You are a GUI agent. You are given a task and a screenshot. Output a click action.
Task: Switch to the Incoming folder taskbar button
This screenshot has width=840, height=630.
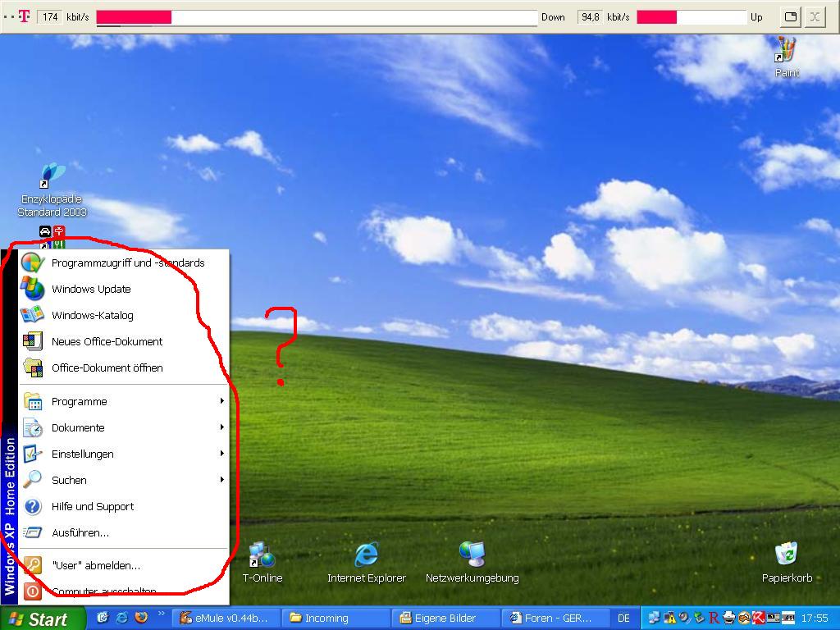[335, 619]
